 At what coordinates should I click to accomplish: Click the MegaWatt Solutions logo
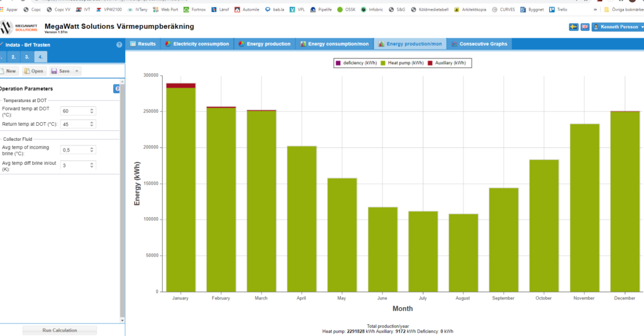19,28
